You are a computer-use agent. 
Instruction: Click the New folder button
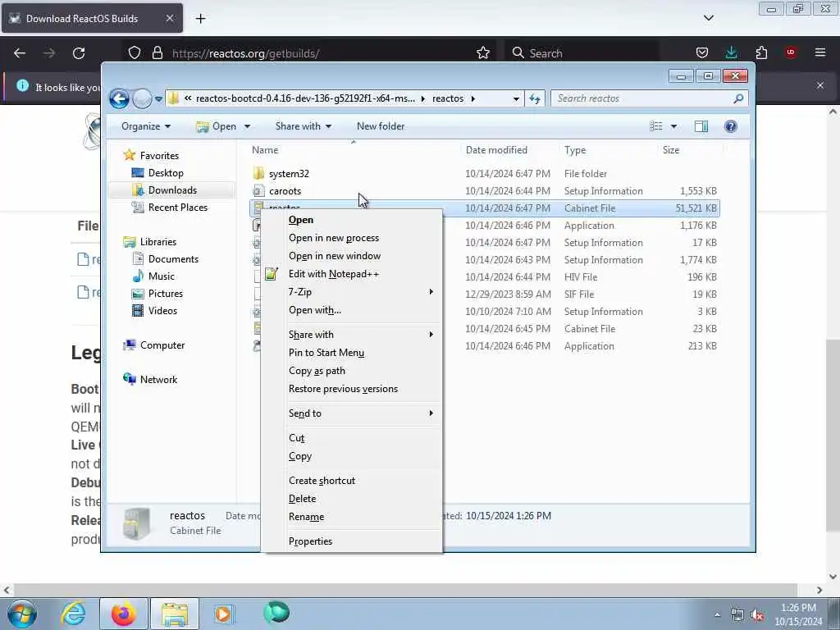(x=381, y=126)
